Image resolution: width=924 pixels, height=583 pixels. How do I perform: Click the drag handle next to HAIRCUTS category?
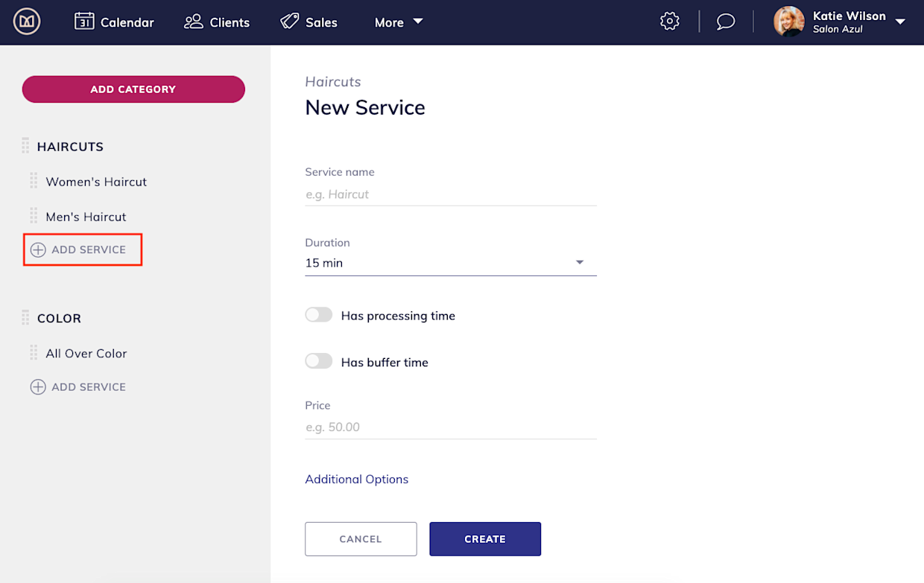(x=25, y=146)
